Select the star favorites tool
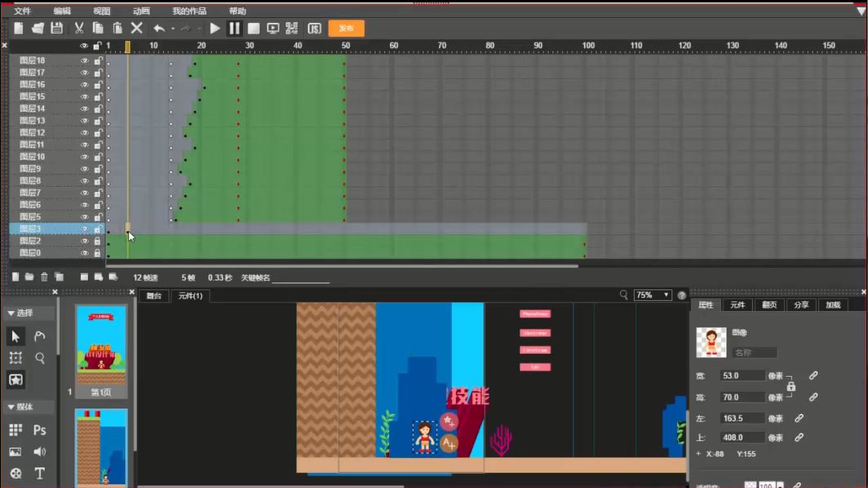Screen dimensions: 868x488 point(15,380)
